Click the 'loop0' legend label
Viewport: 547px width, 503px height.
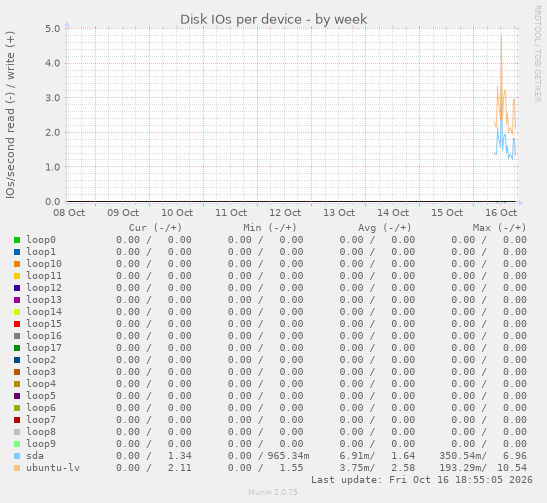[41, 240]
